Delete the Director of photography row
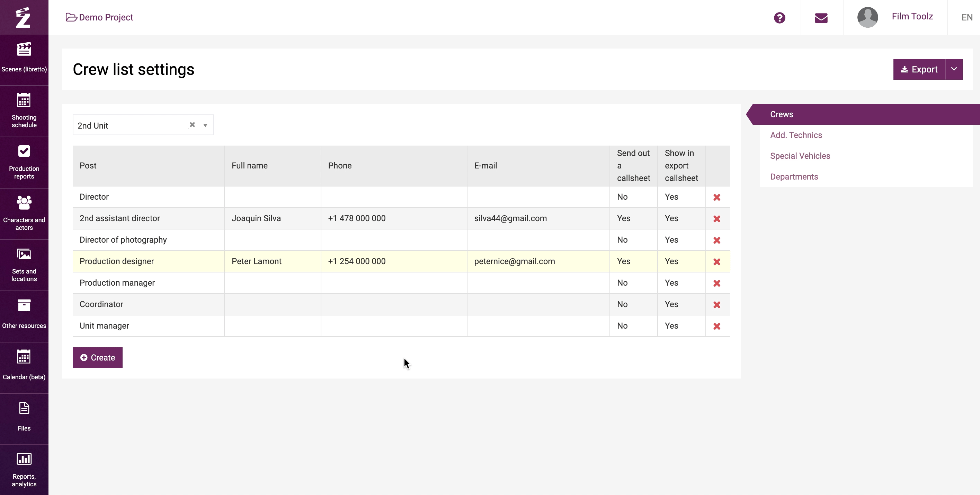Screen dimensions: 980x495 tap(717, 240)
